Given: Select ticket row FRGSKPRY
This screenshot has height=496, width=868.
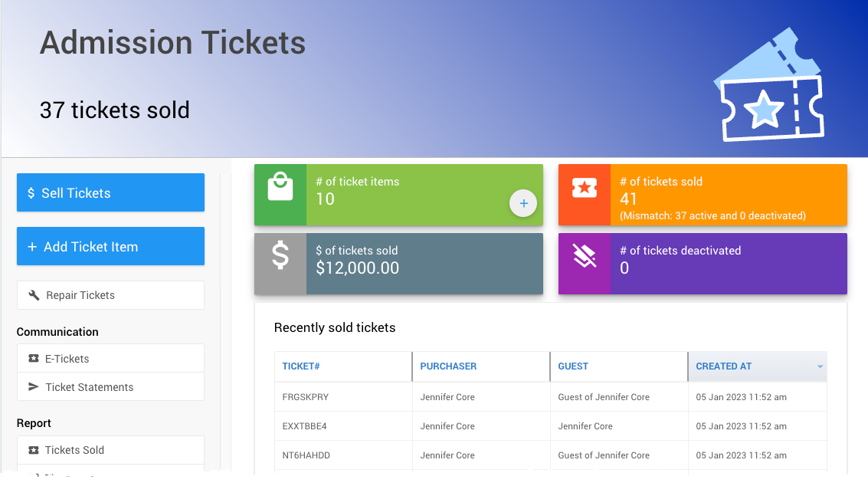Looking at the screenshot, I should tap(551, 397).
